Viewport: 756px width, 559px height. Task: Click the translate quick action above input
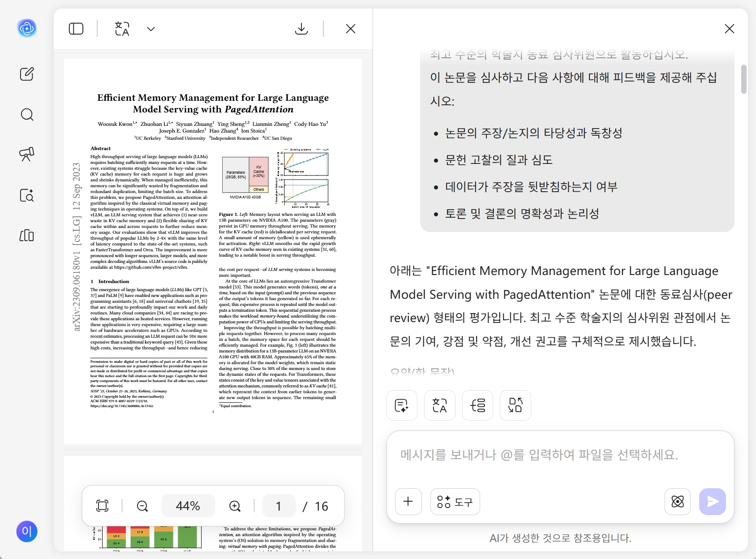tap(440, 405)
